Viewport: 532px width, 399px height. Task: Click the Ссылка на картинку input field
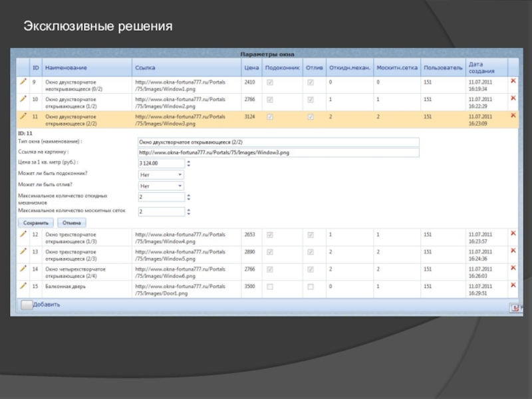[278, 153]
